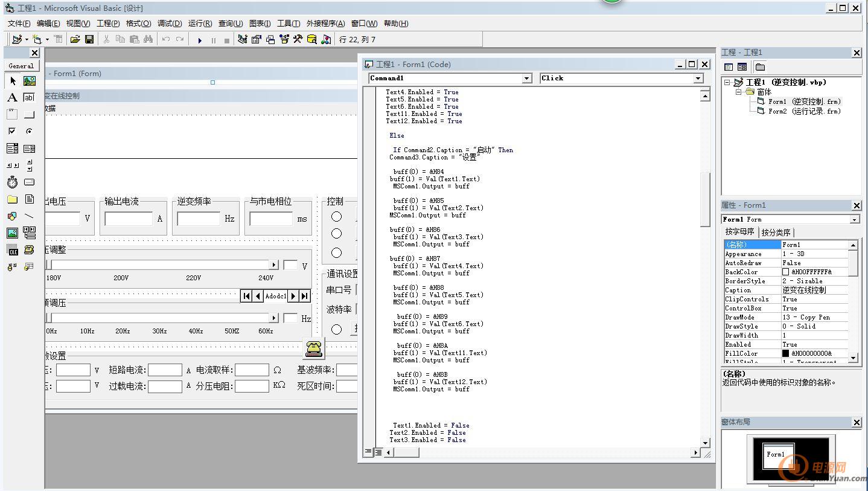Open the Properties Window toolbar icon

point(256,39)
